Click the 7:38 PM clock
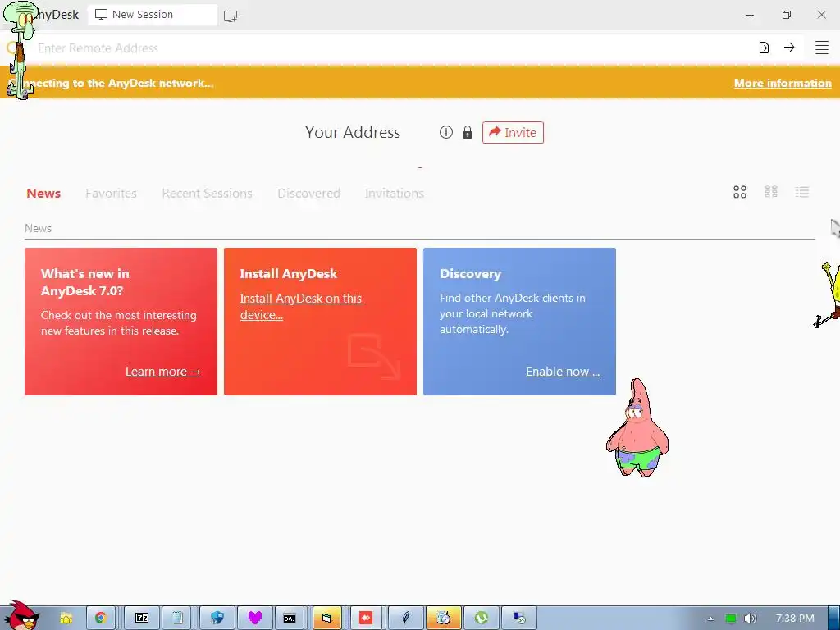Viewport: 840px width, 630px height. point(795,619)
